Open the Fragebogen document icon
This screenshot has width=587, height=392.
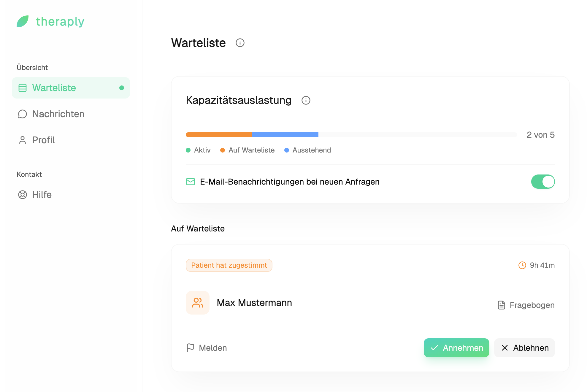tap(501, 305)
